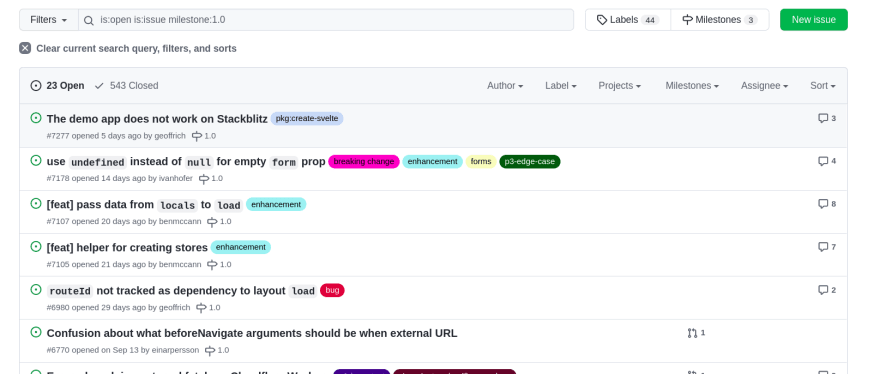
Task: Show the 23 Open issues
Action: point(57,85)
